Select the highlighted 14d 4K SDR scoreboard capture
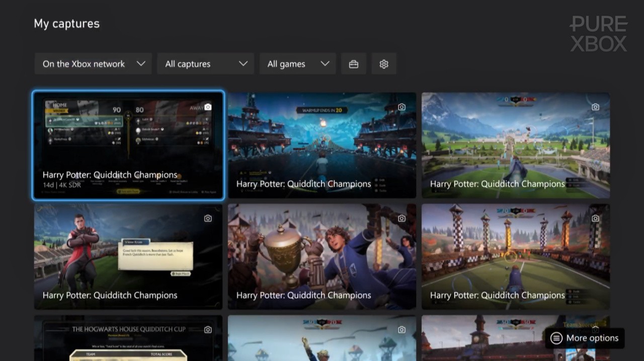Viewport: 644px width, 361px height. click(128, 146)
